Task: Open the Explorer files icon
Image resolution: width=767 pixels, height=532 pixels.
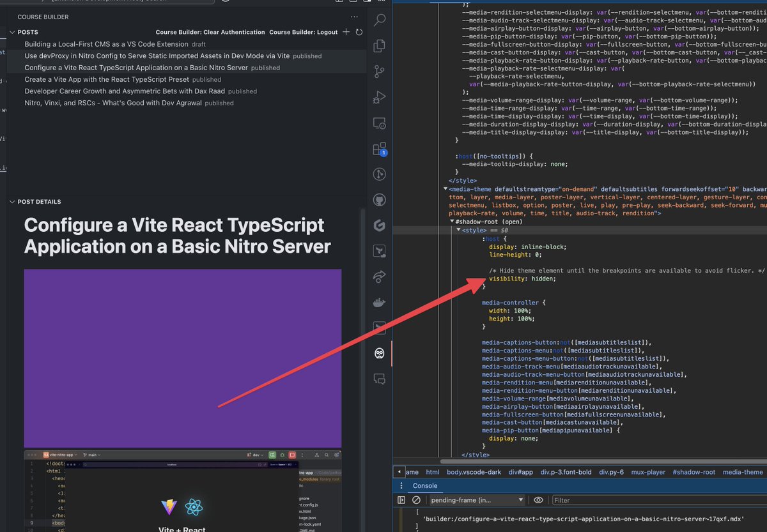Action: point(380,45)
